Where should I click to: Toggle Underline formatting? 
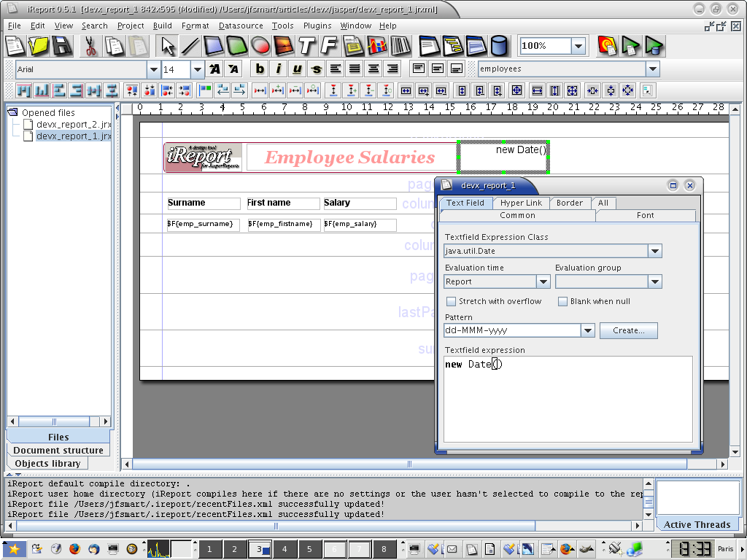[298, 69]
